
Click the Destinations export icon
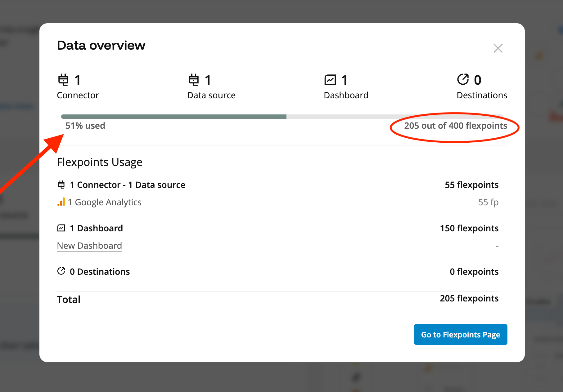coord(463,80)
